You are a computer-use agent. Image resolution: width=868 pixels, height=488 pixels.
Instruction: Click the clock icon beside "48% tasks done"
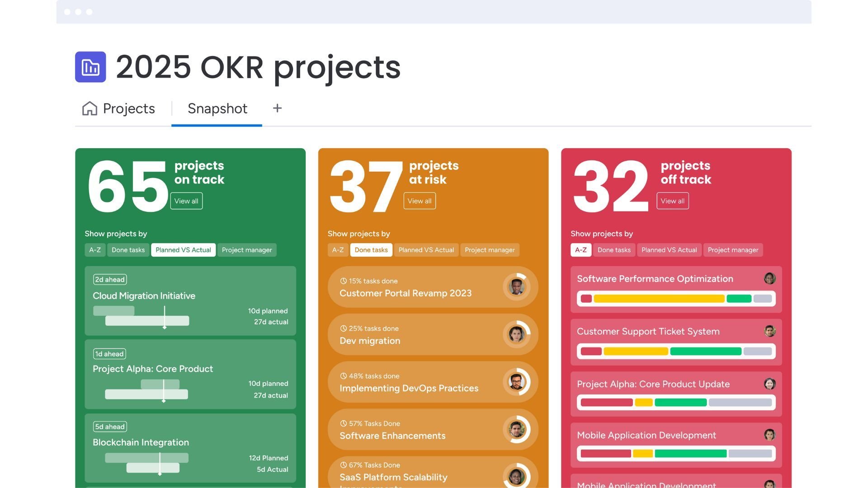(x=344, y=375)
